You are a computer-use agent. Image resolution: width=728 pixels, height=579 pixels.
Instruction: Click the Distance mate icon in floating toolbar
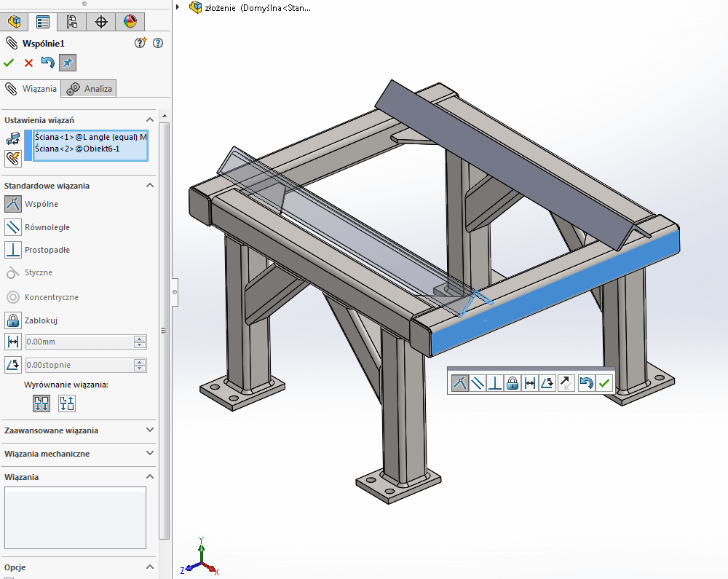pyautogui.click(x=531, y=383)
